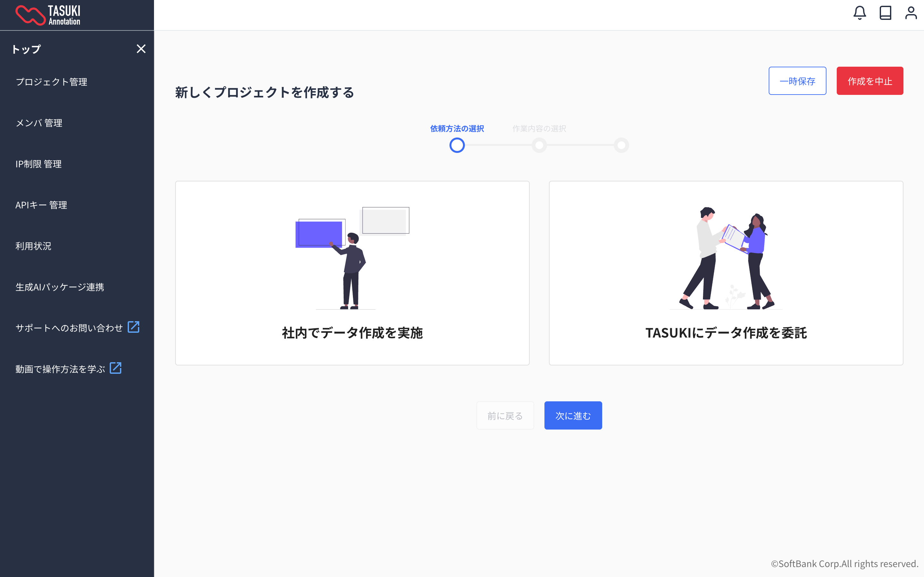Open メンバ 管理 in the sidebar

click(x=39, y=123)
